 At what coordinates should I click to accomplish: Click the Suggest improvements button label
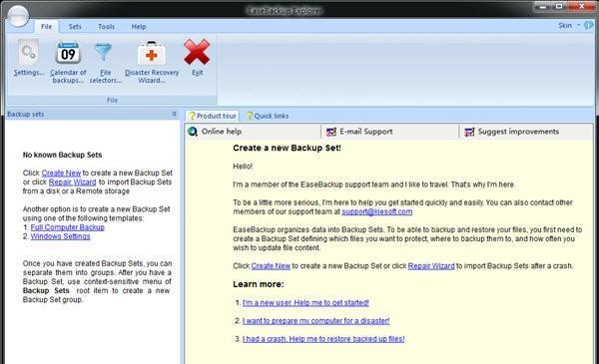tap(518, 132)
